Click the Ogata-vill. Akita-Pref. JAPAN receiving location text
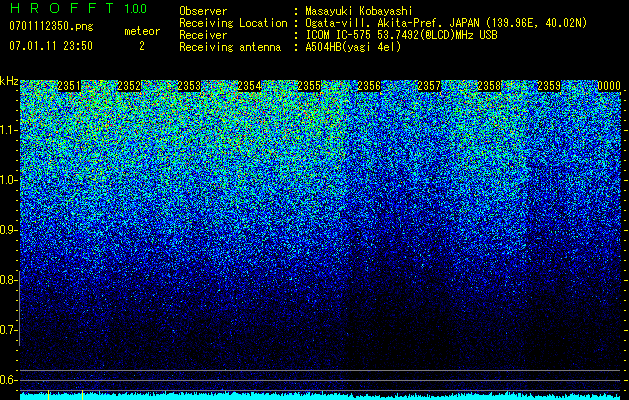The width and height of the screenshot is (629, 400). [446, 23]
